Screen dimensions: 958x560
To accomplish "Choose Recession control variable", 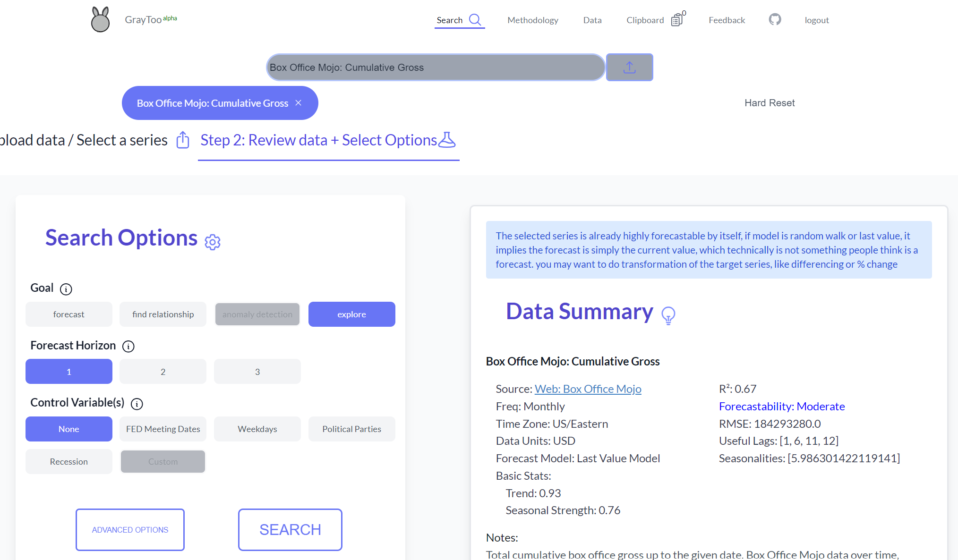I will pos(69,461).
